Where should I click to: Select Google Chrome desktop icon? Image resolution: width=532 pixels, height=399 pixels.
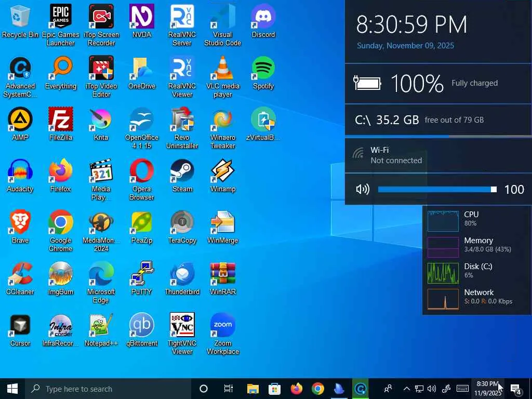[61, 231]
